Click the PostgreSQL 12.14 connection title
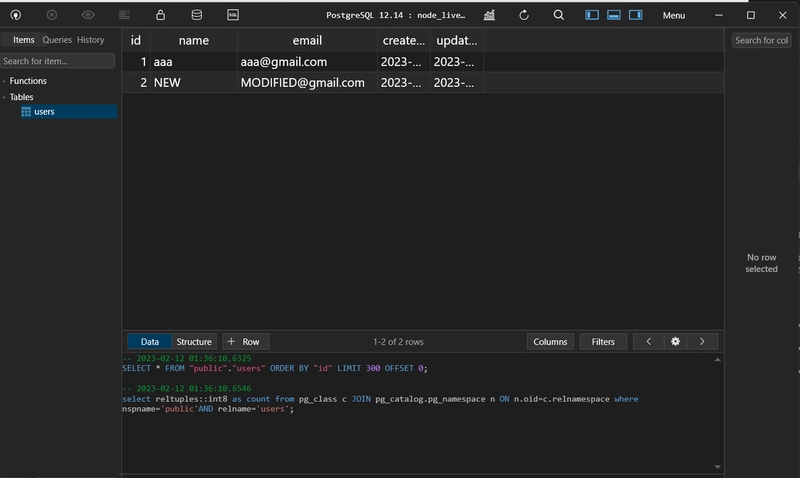This screenshot has width=800, height=478. [395, 15]
